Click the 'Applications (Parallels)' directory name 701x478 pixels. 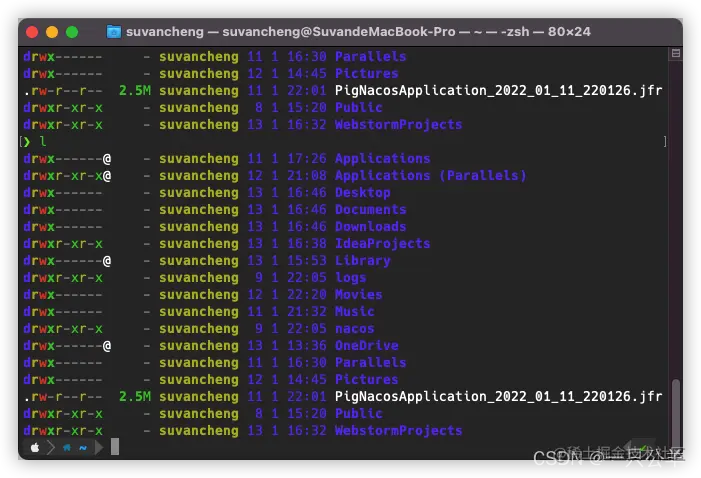431,176
